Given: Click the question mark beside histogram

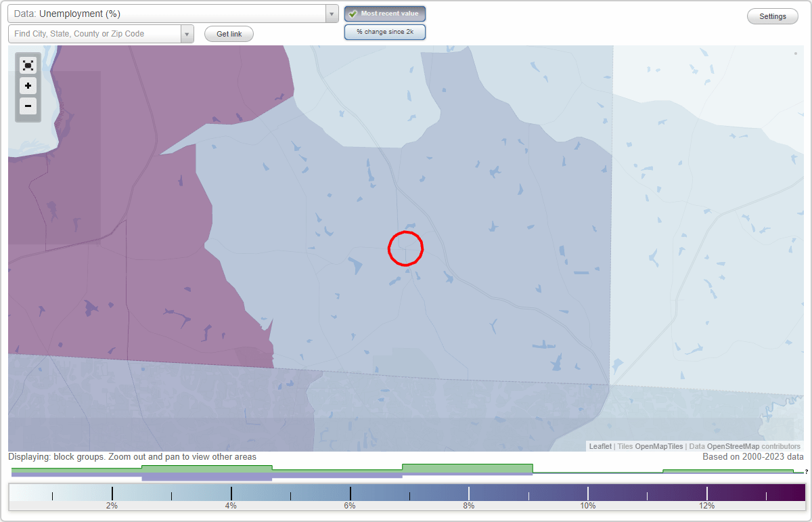Looking at the screenshot, I should [806, 472].
